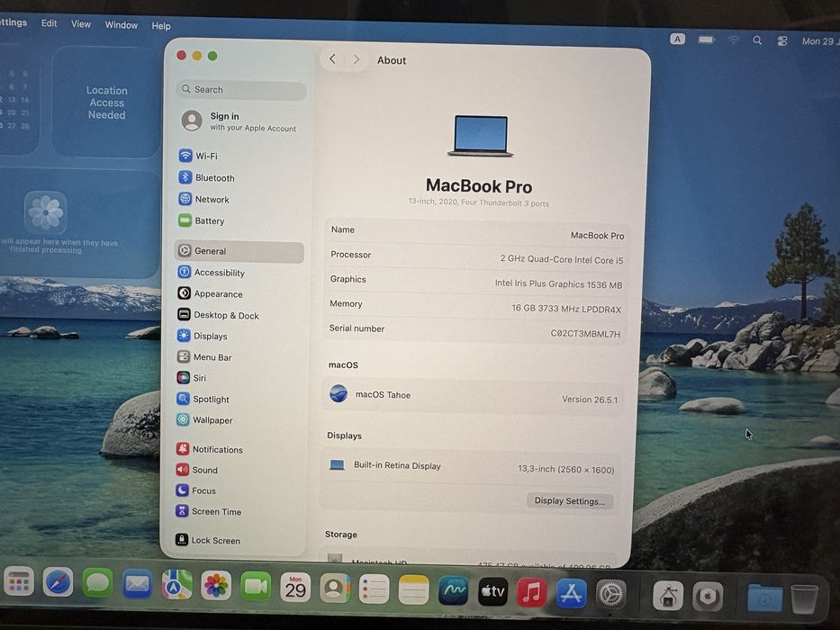
Task: Open the Downloads folder in the Dock
Action: 764,598
